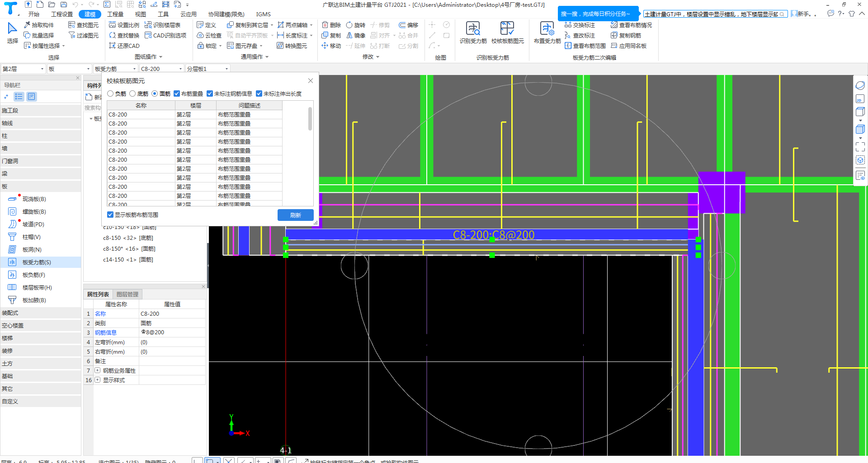Open the 云应用 ribbon tab

[189, 14]
